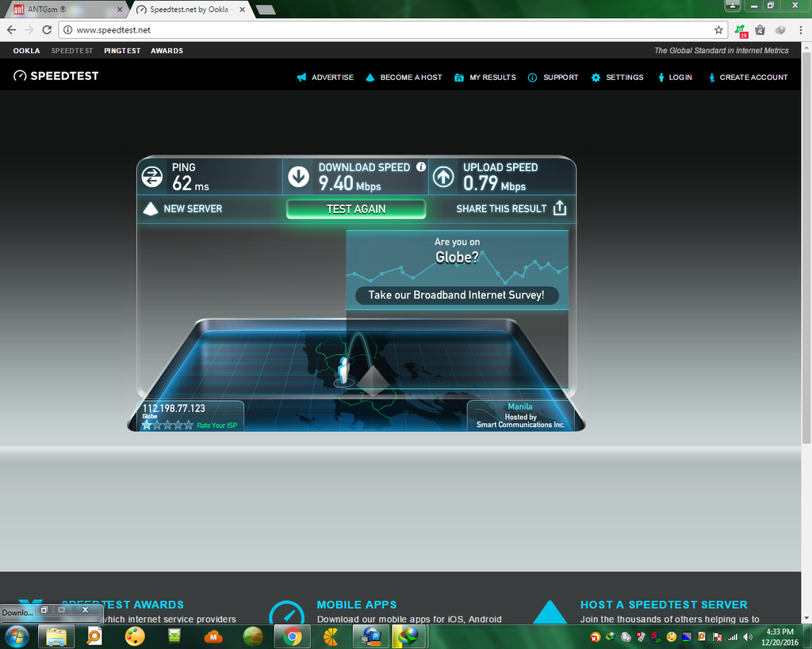Viewport: 812px width, 649px height.
Task: Click SHARE THIS RESULT
Action: [x=511, y=208]
